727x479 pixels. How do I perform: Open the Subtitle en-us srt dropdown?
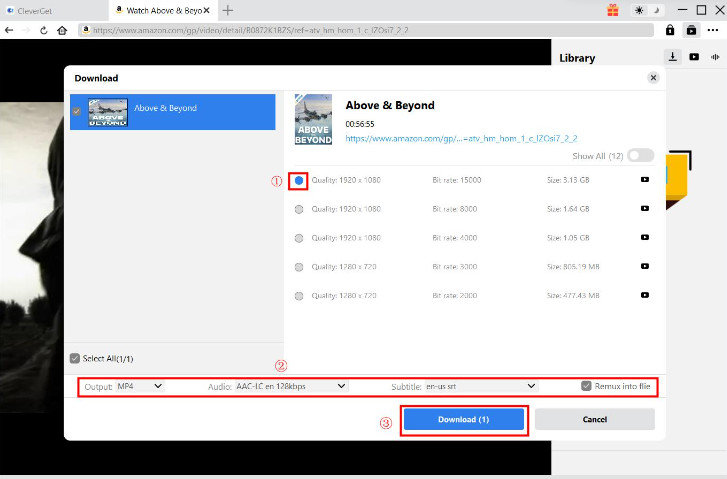click(481, 386)
